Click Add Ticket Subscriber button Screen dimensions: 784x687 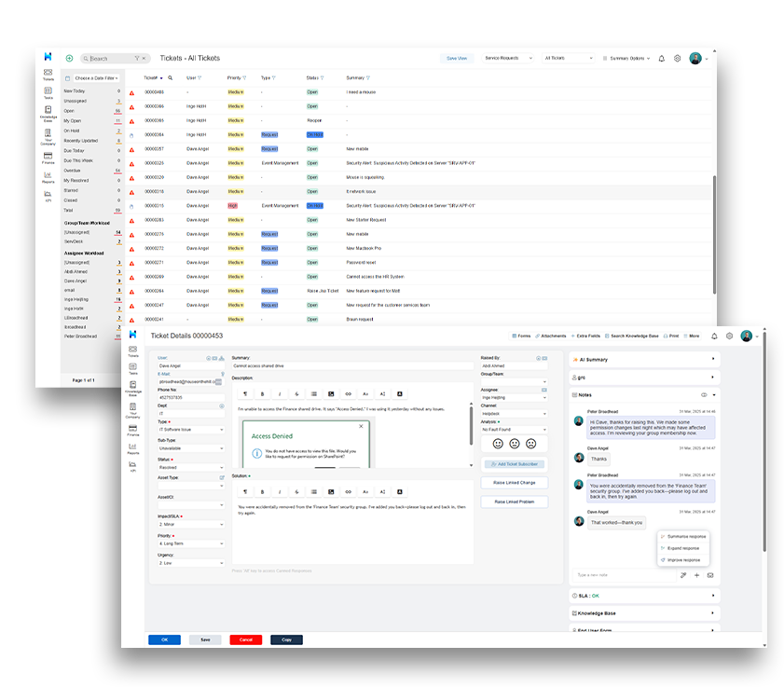514,464
